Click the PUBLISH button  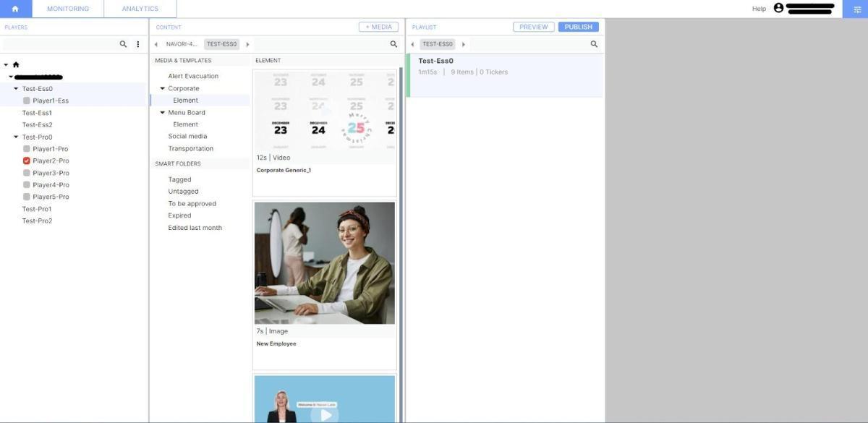pyautogui.click(x=579, y=27)
